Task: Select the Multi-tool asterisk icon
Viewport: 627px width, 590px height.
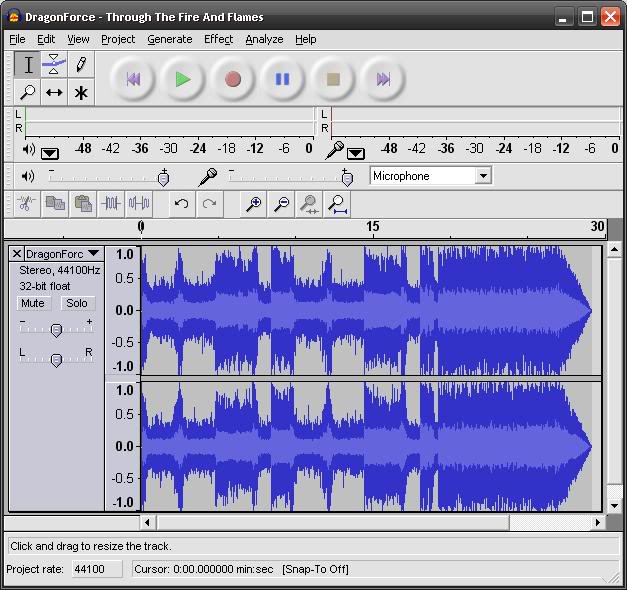Action: (x=81, y=92)
